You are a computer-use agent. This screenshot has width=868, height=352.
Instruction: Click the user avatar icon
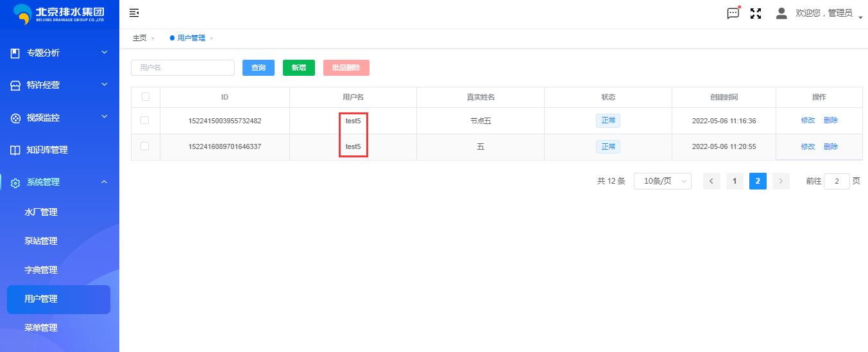coord(781,13)
